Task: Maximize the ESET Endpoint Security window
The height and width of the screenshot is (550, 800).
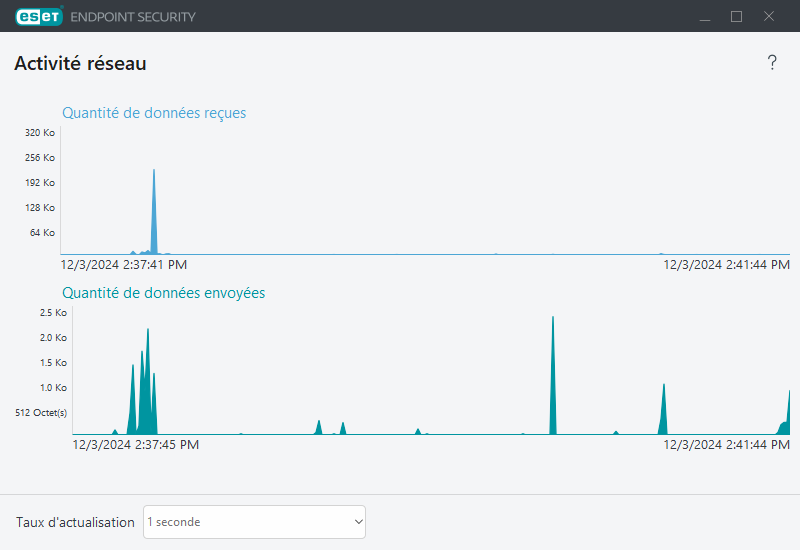Action: (737, 16)
